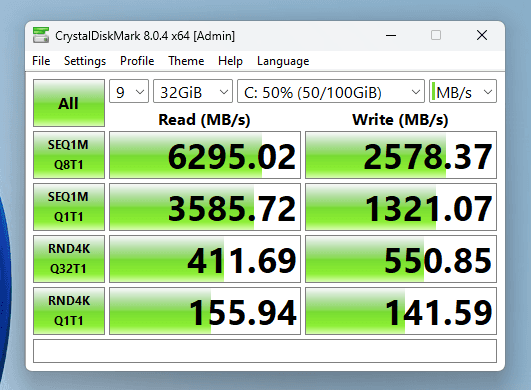Start the RND4K Q32T1 test
The width and height of the screenshot is (531, 390).
pos(69,259)
